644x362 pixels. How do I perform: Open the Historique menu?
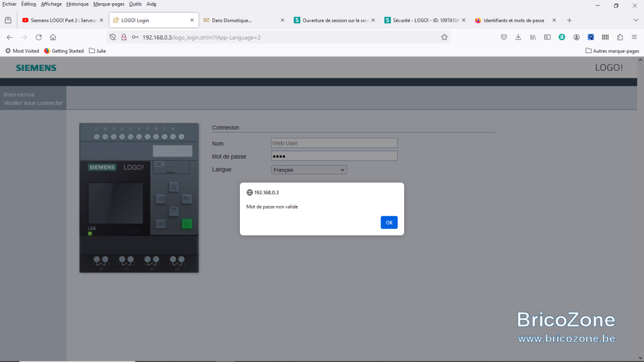(x=77, y=4)
